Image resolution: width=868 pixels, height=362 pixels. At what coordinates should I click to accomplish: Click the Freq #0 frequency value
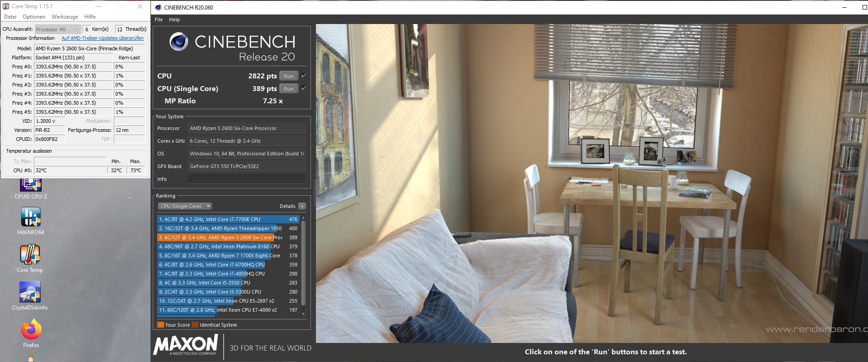tap(73, 67)
